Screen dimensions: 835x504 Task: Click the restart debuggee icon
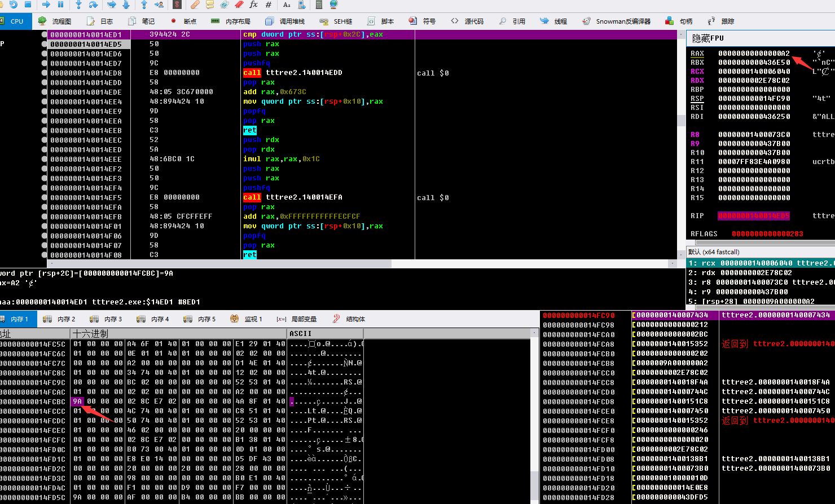coord(13,5)
